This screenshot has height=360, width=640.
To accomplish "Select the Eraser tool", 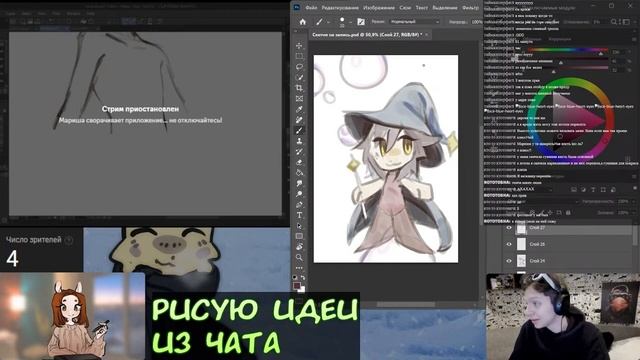I will (x=299, y=162).
